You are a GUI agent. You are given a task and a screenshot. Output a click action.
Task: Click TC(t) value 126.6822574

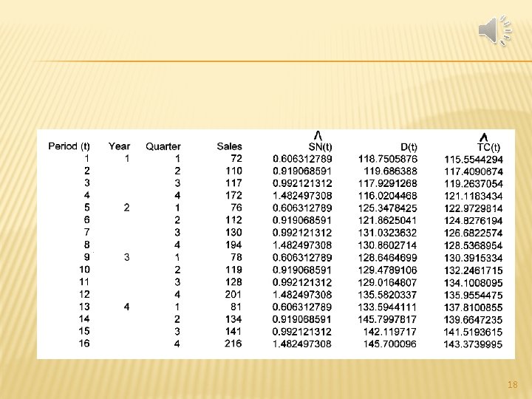coord(474,233)
